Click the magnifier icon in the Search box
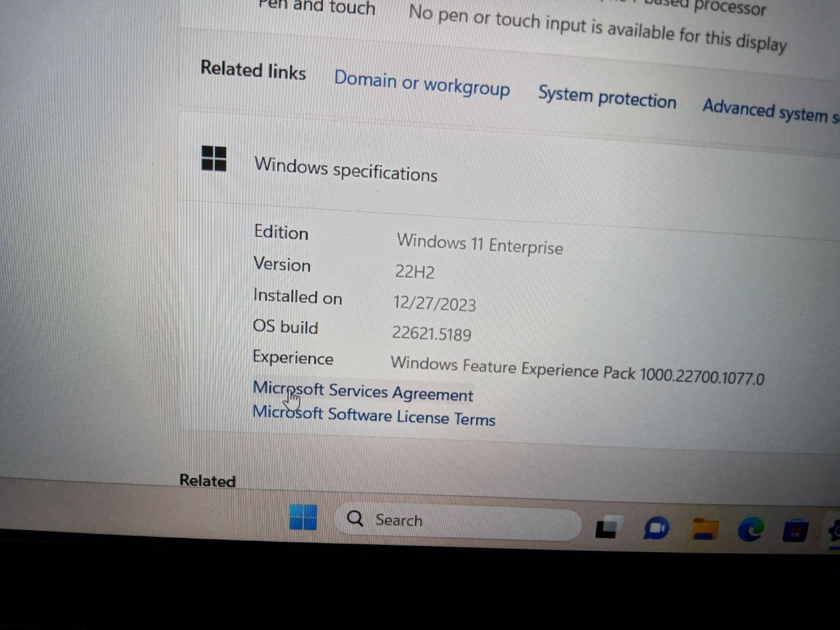840x630 pixels. click(x=355, y=518)
